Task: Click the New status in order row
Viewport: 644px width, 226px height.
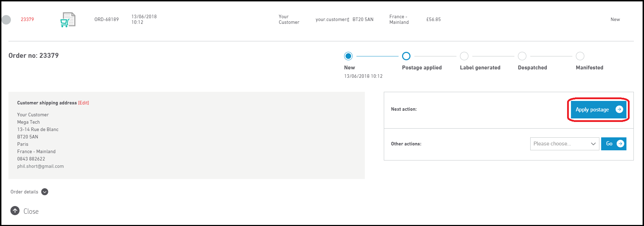Action: pos(615,19)
